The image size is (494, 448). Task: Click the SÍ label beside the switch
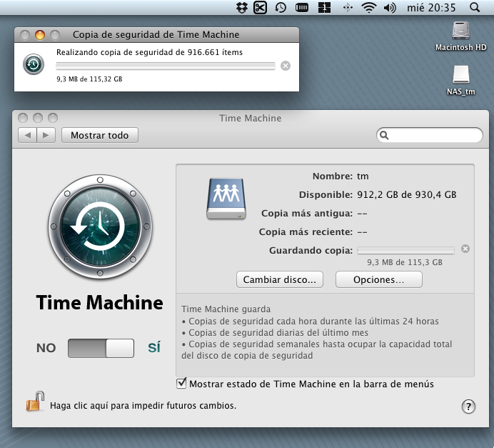tap(154, 347)
